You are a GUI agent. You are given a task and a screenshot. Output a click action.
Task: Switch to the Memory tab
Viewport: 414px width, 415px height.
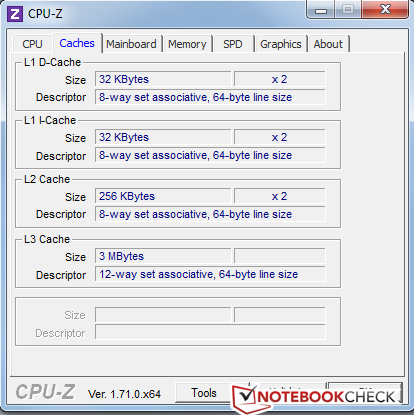pos(187,44)
